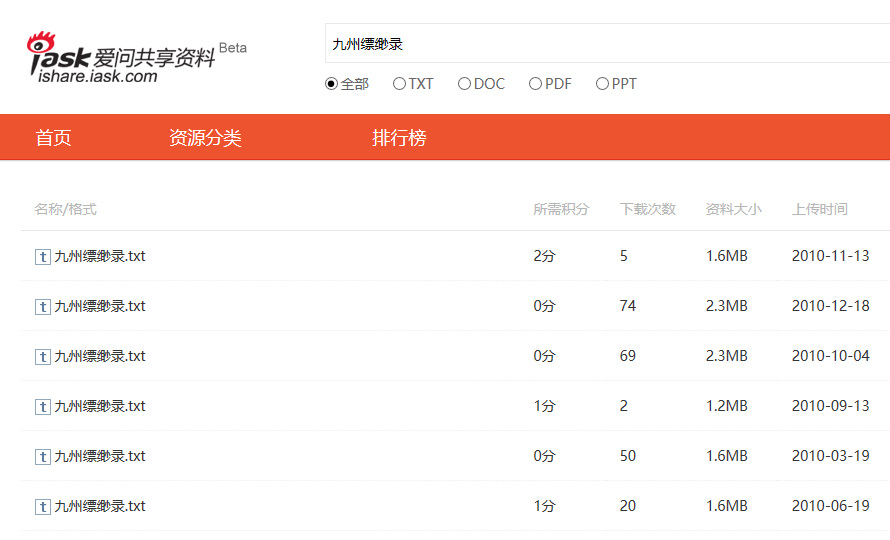Select the PDF radio button
This screenshot has height=540, width=890.
pyautogui.click(x=536, y=84)
